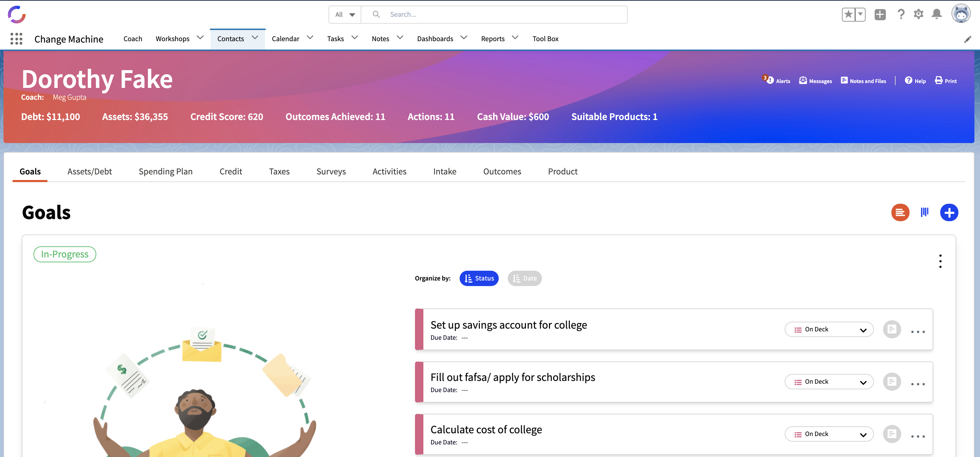This screenshot has height=457, width=980.
Task: Click the search magnifier icon
Action: [376, 14]
